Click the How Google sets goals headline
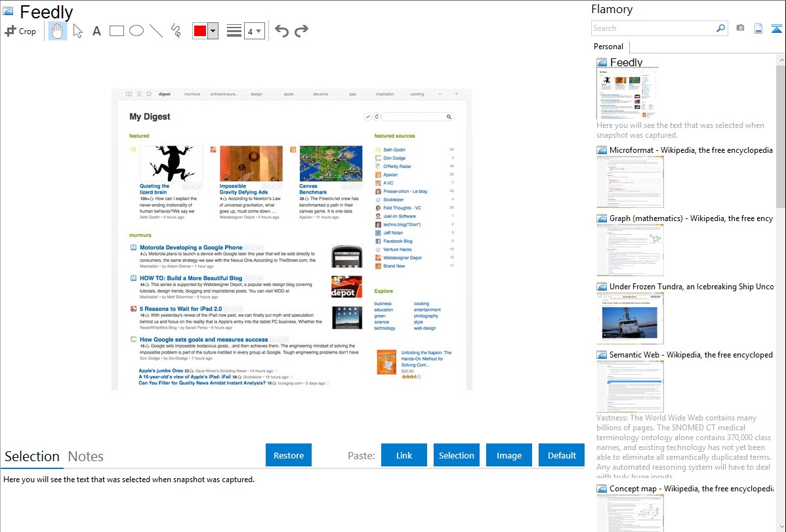786x532 pixels. click(203, 339)
